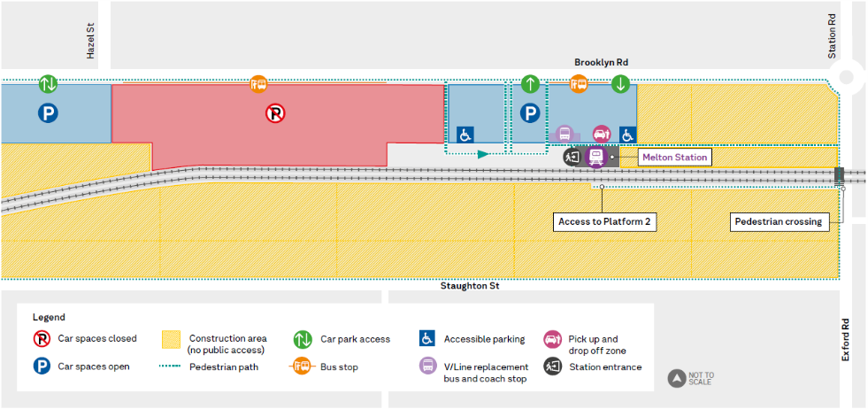Click the Not To Scale north arrow
The width and height of the screenshot is (868, 409).
677,378
